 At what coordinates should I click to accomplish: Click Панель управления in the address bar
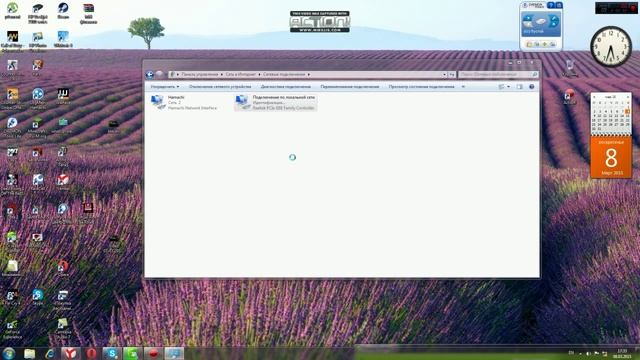pyautogui.click(x=200, y=74)
